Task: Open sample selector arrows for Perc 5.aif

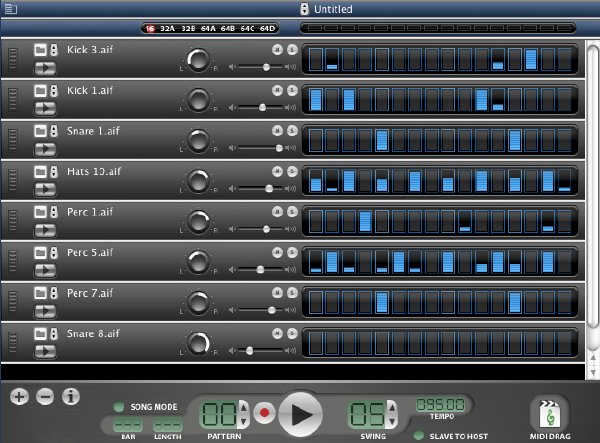Action: [x=54, y=252]
